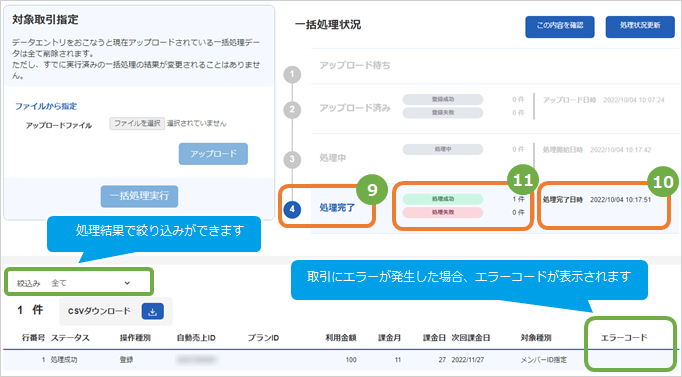Click the 課金月 column header
Viewport: 682px width, 377px height.
click(389, 338)
